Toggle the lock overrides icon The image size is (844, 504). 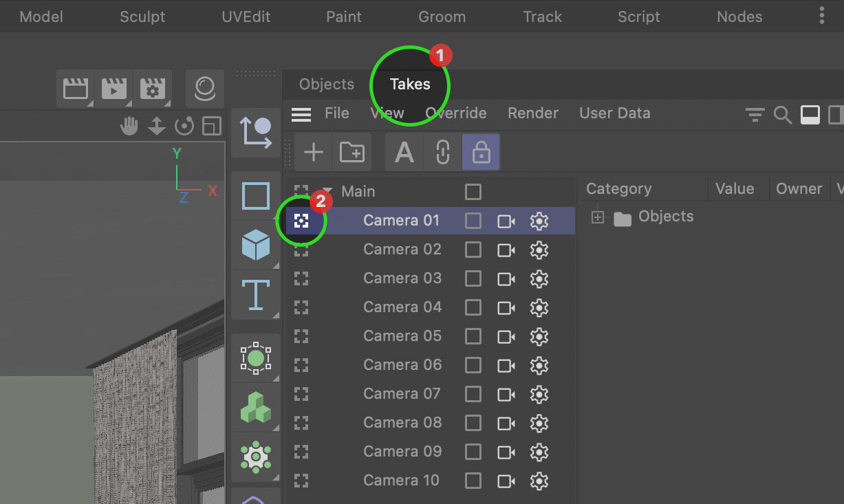(481, 152)
